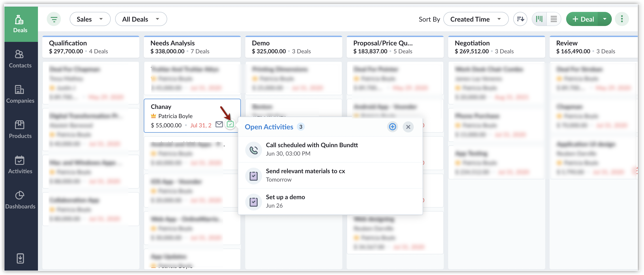Click the bottom sidebar download icon
This screenshot has width=644, height=275.
20,258
